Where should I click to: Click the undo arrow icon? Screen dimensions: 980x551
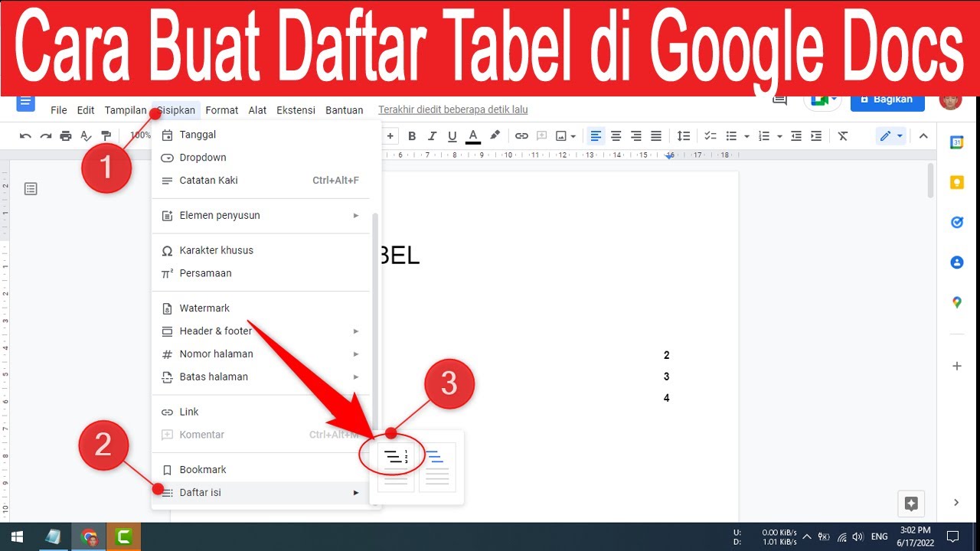coord(25,136)
